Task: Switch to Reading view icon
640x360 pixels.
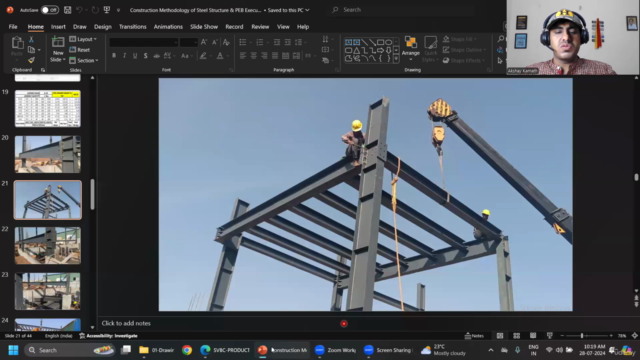Action: tap(533, 336)
